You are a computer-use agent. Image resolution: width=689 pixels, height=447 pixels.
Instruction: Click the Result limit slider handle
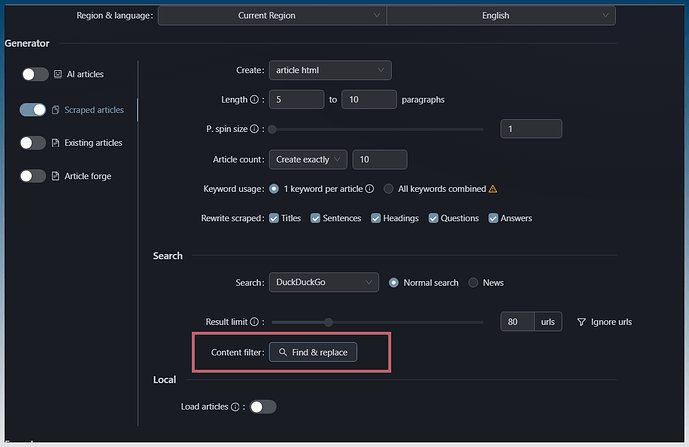(x=328, y=322)
